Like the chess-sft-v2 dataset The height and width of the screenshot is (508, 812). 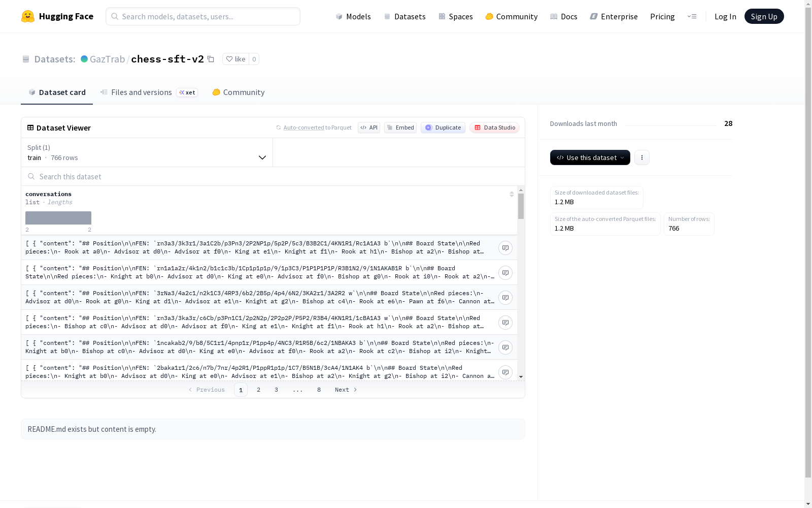[x=235, y=59]
